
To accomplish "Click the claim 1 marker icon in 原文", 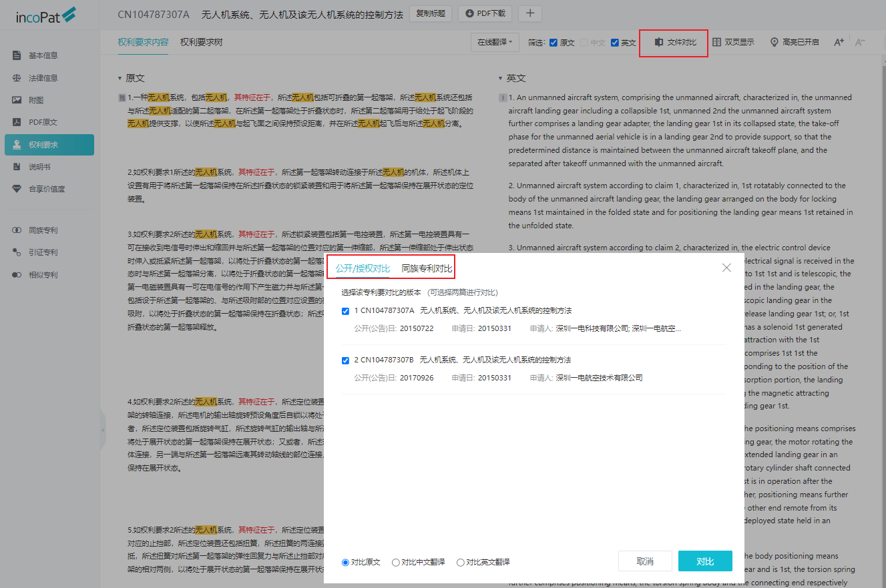I will tap(122, 97).
